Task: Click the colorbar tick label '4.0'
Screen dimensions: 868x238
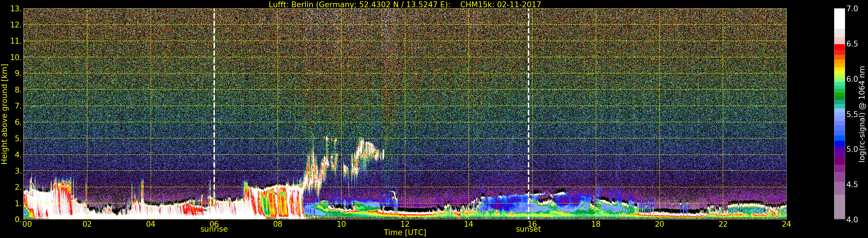Action: click(x=852, y=220)
